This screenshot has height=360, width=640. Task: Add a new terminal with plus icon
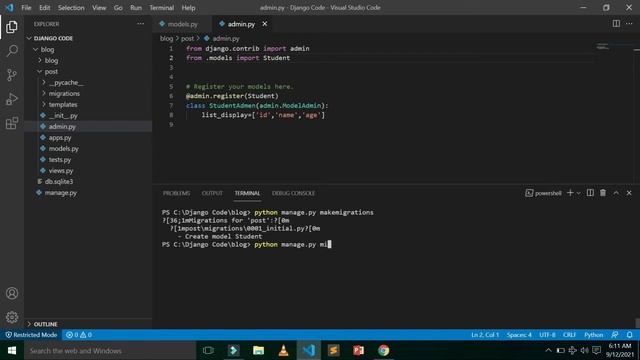[570, 193]
